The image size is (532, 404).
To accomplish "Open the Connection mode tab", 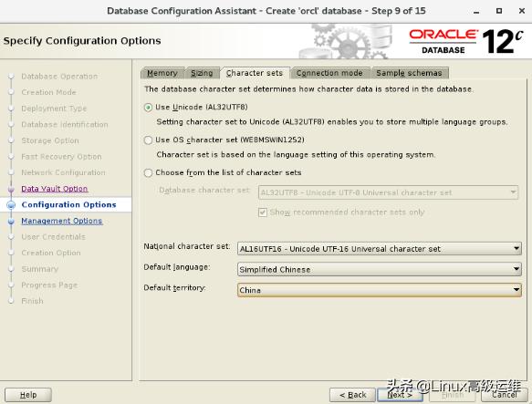I will 329,73.
